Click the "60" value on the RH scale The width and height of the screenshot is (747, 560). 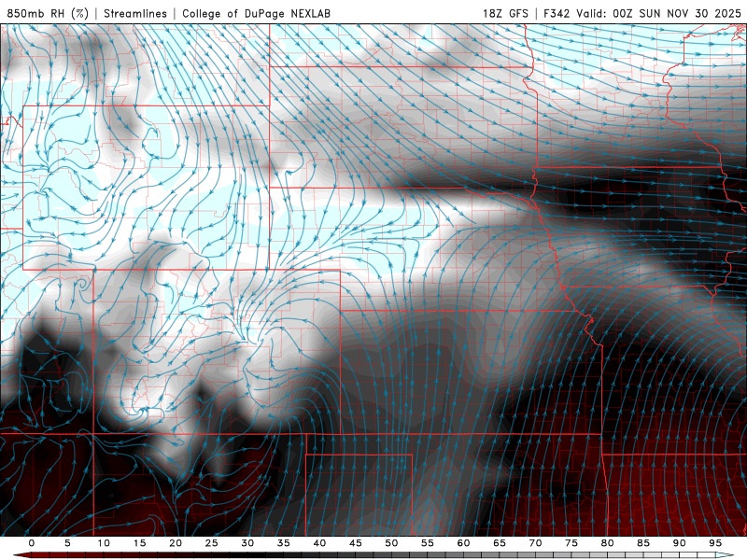click(x=463, y=543)
